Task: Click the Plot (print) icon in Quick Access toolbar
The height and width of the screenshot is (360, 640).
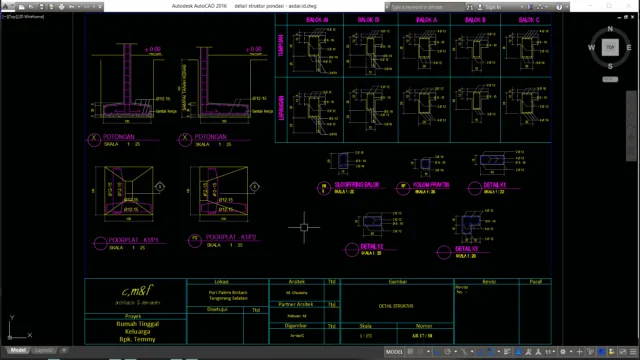Action: point(62,7)
